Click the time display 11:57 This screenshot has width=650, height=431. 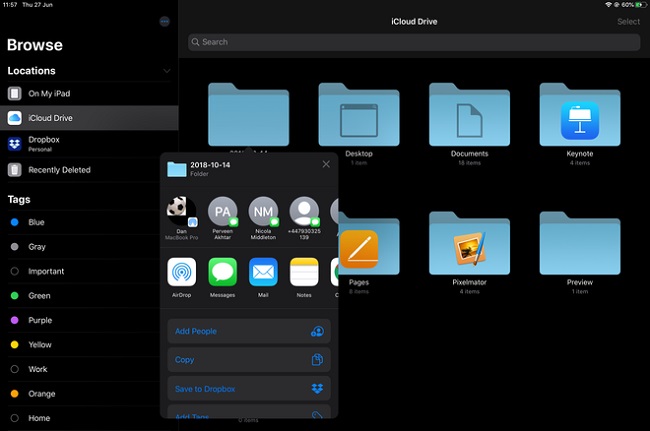tap(10, 5)
